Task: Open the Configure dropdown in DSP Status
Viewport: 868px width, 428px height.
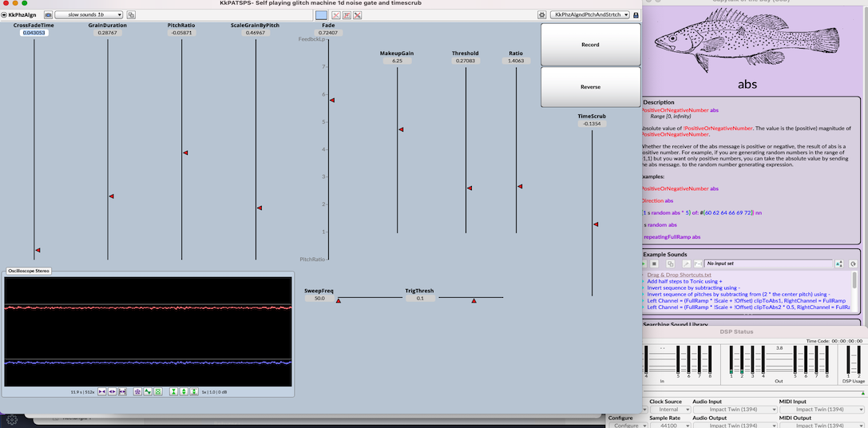Action: 628,426
